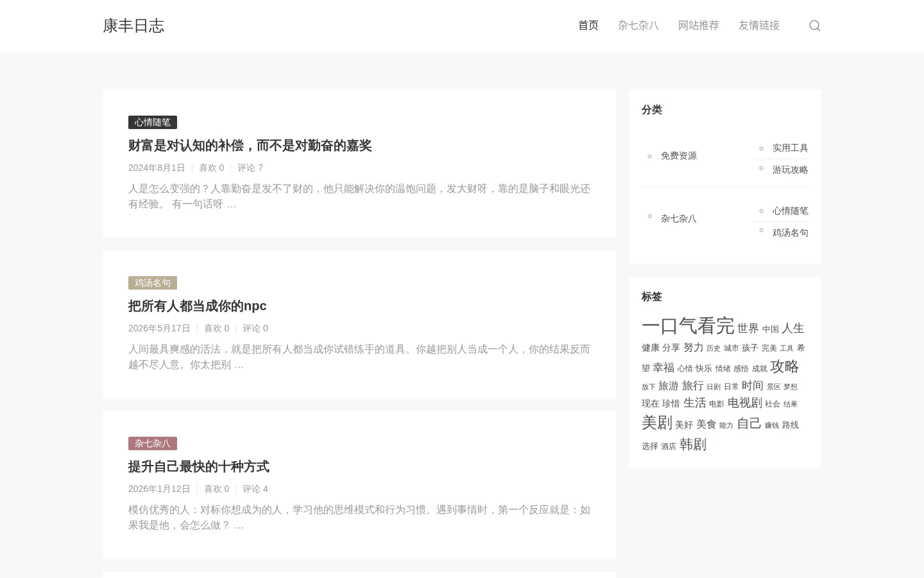
Task: Click the 幸福 tag
Action: [663, 368]
